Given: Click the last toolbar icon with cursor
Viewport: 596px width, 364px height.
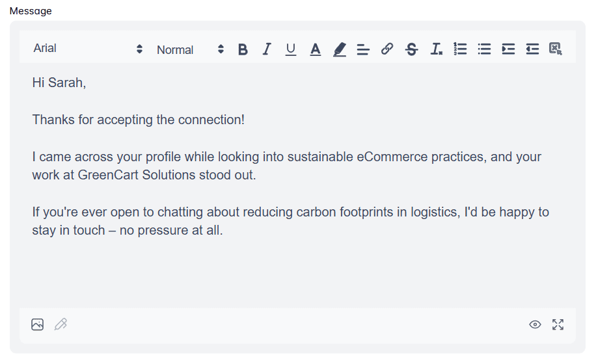Looking at the screenshot, I should click(x=556, y=49).
